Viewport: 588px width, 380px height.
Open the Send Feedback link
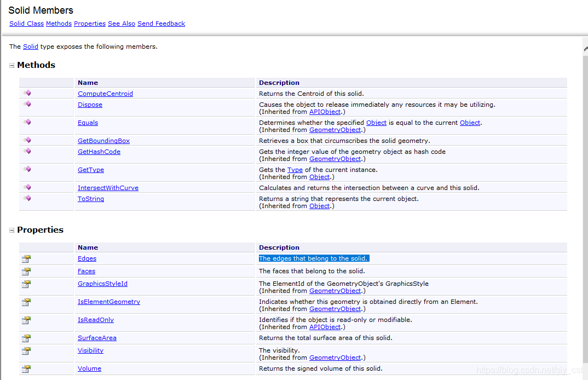point(162,23)
